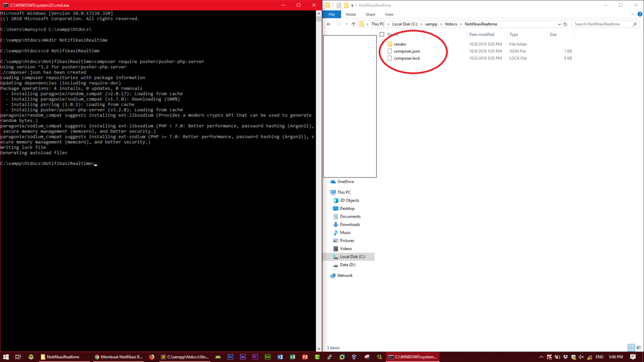Viewport: 644px width, 362px height.
Task: Open Premiere Pro from the taskbar
Action: pos(255,357)
